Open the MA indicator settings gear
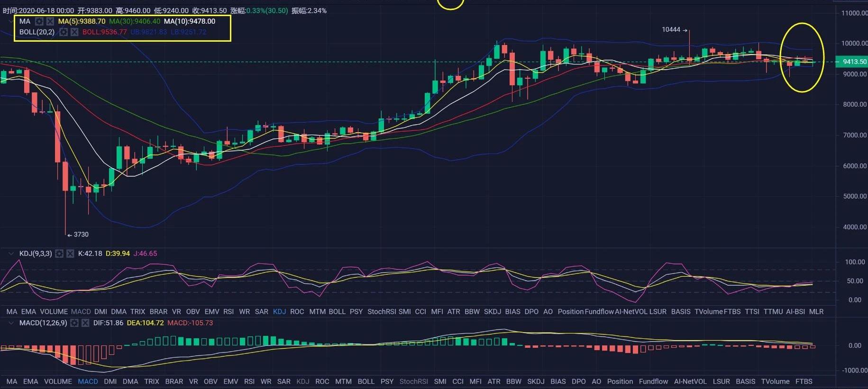 (39, 21)
